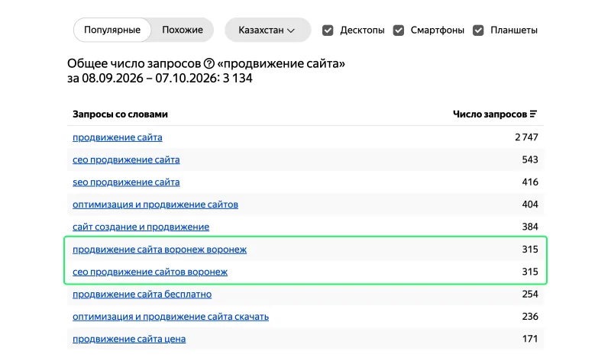611x364 pixels.
Task: Open link сайт создание и продвижение
Action: 141,227
